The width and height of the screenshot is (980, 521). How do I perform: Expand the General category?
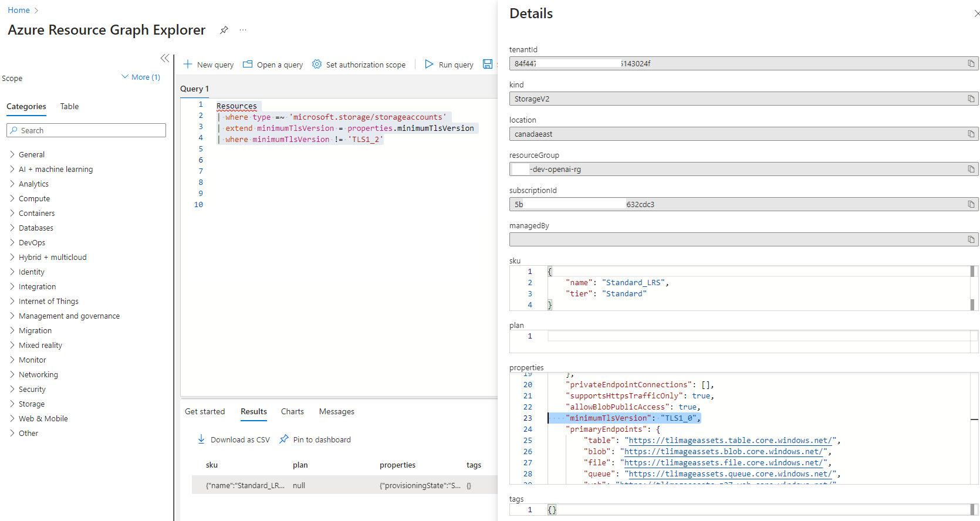click(12, 154)
